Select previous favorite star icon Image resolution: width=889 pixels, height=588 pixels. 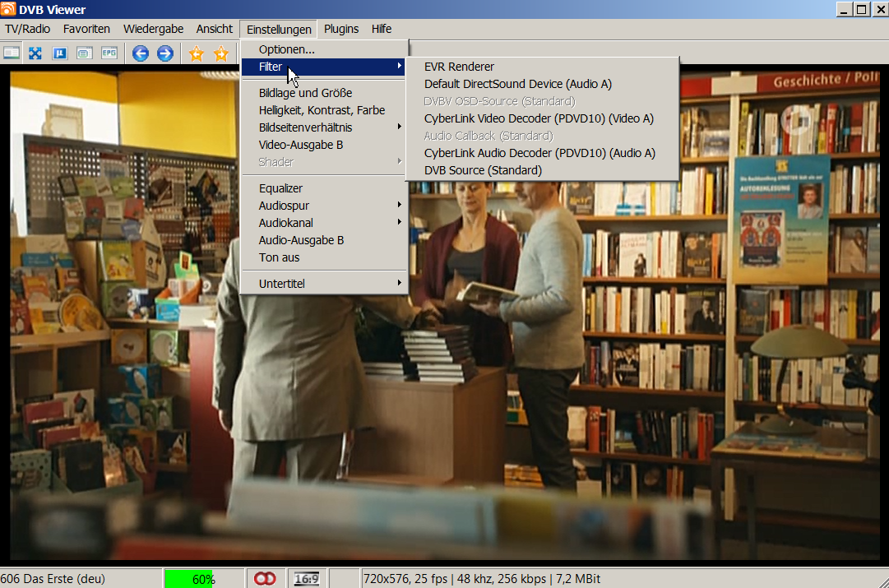pos(196,53)
